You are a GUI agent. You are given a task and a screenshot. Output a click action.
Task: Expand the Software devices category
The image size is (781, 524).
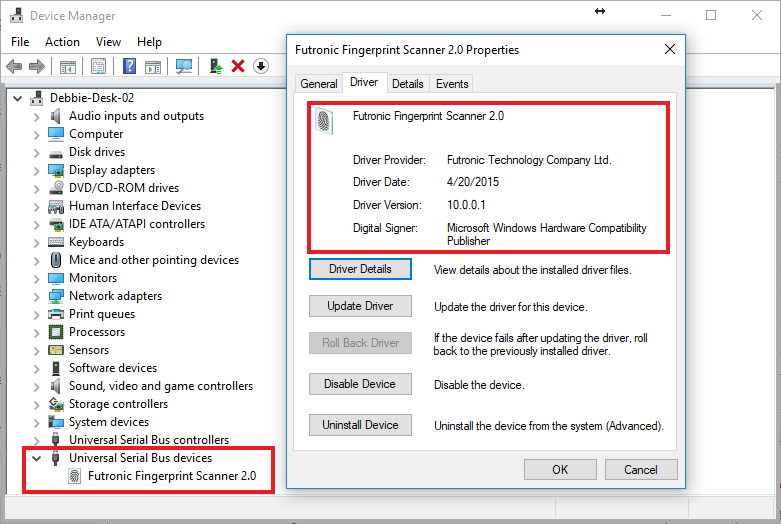coord(36,369)
